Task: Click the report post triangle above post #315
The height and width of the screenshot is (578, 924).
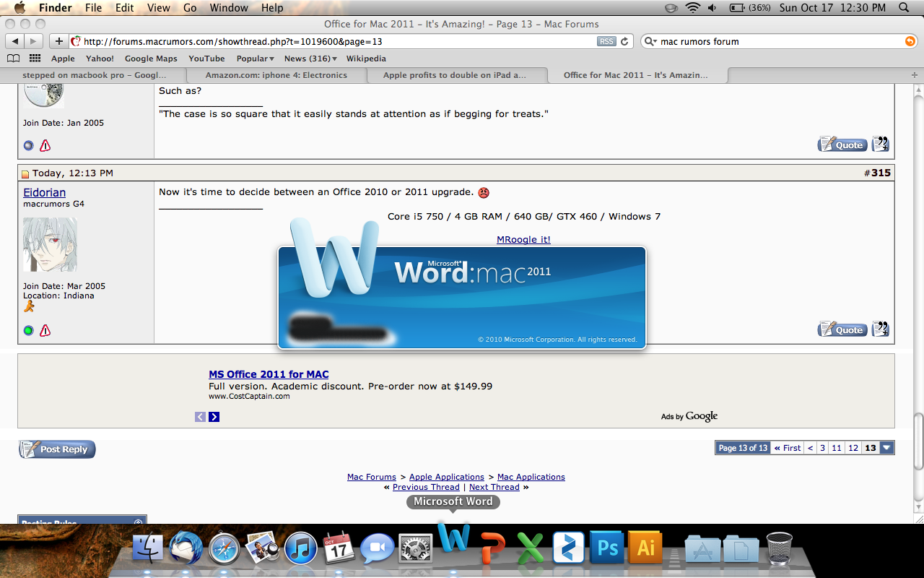Action: tap(45, 145)
